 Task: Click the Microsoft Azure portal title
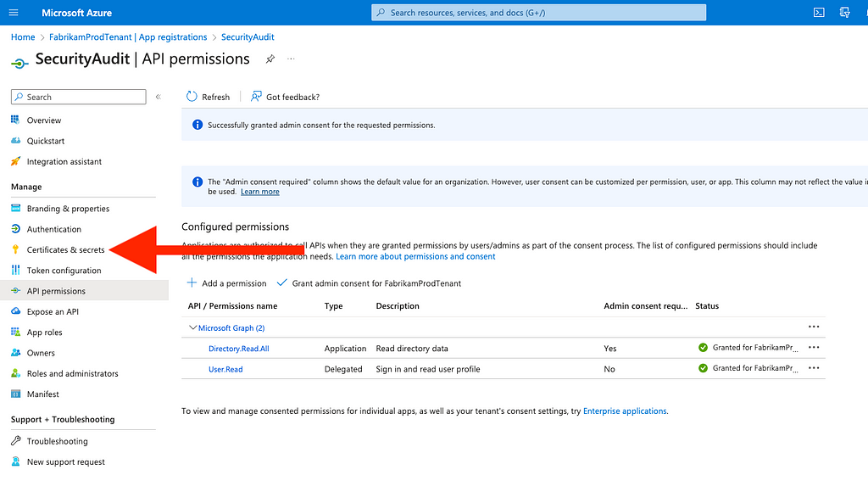77,13
